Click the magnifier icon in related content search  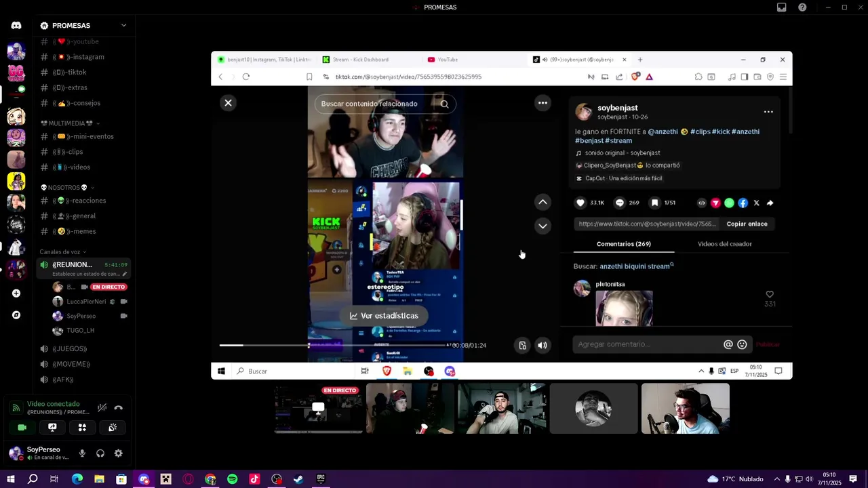click(444, 104)
